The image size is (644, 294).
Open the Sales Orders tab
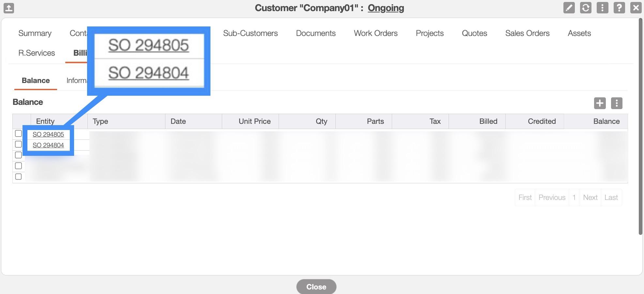(527, 33)
